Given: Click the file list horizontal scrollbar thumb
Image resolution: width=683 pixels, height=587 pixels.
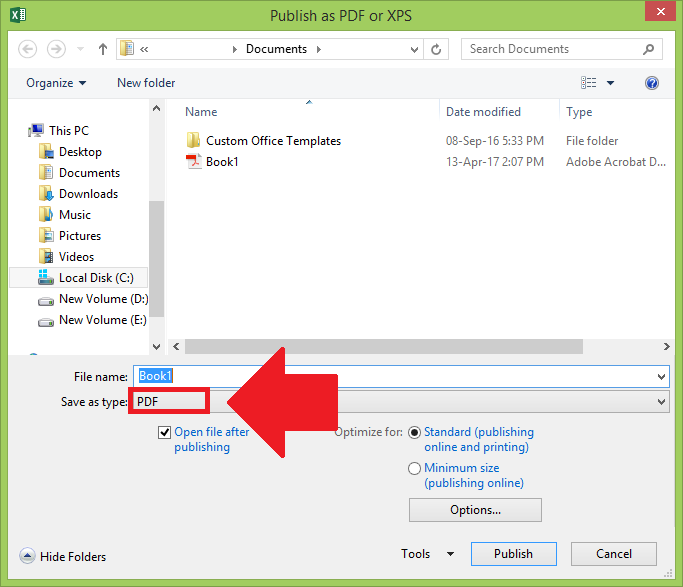Looking at the screenshot, I should point(384,347).
